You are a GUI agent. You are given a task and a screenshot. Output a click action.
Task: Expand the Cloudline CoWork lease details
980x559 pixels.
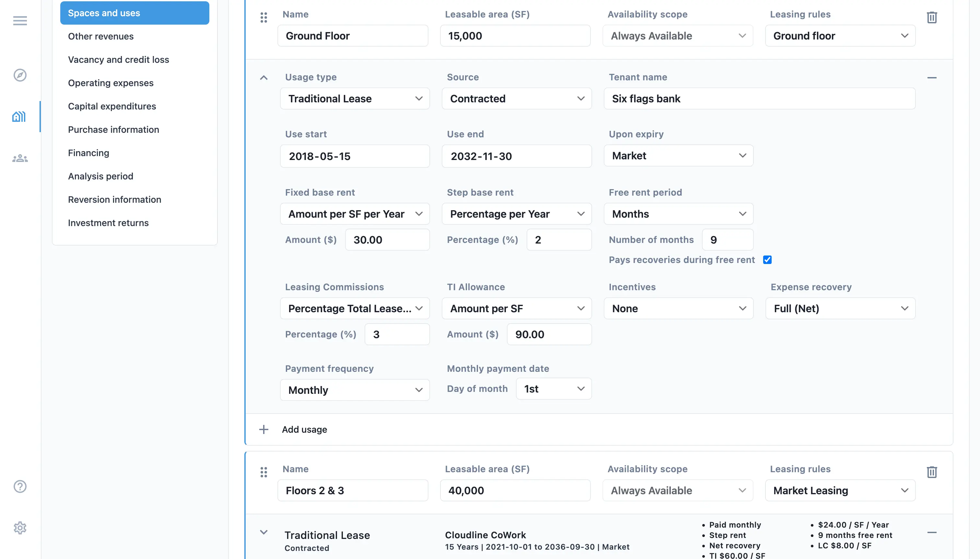263,532
